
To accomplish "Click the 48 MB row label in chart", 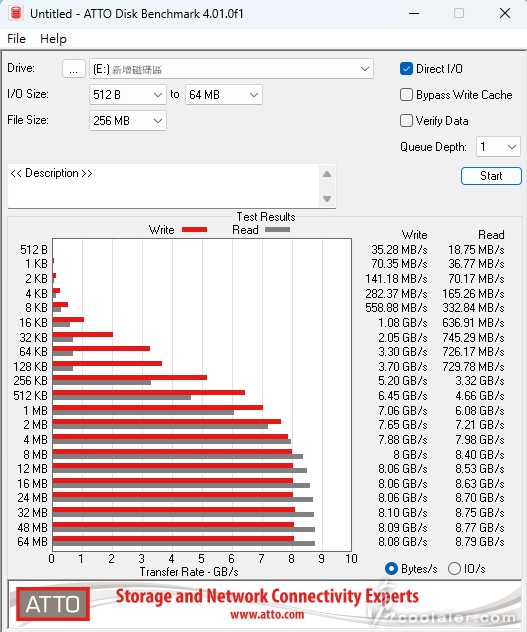I will pyautogui.click(x=32, y=527).
